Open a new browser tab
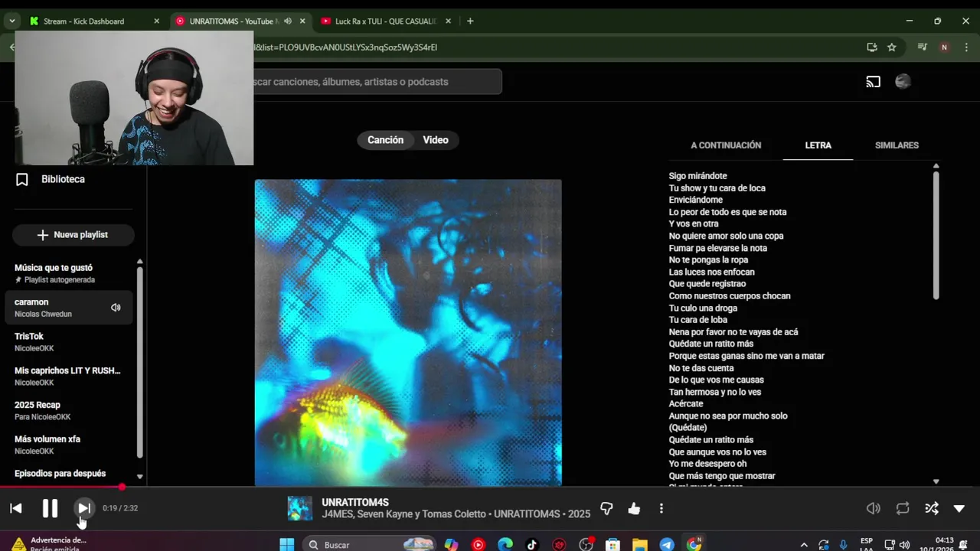The width and height of the screenshot is (980, 551). pyautogui.click(x=470, y=21)
